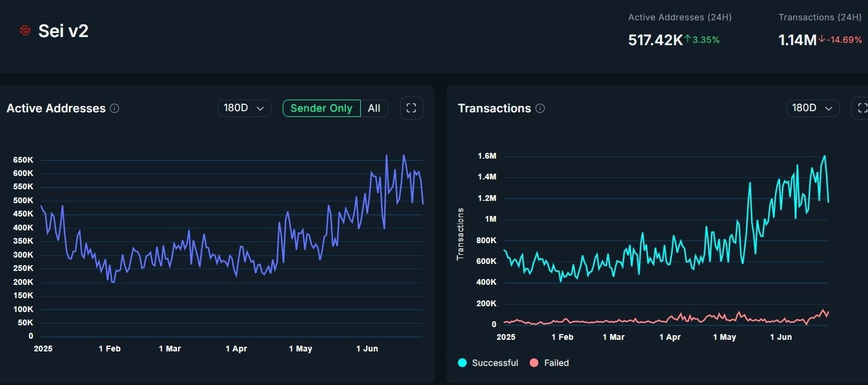Image resolution: width=868 pixels, height=385 pixels.
Task: Click the 517.42K active addresses stat
Action: pos(654,39)
